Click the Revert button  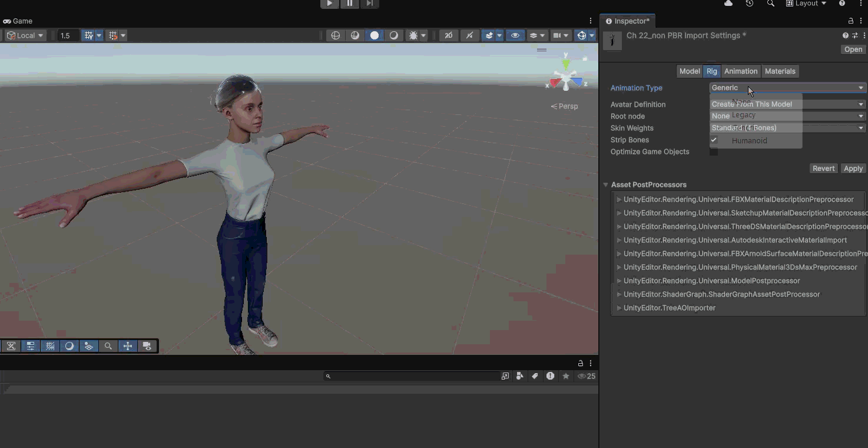pyautogui.click(x=823, y=169)
